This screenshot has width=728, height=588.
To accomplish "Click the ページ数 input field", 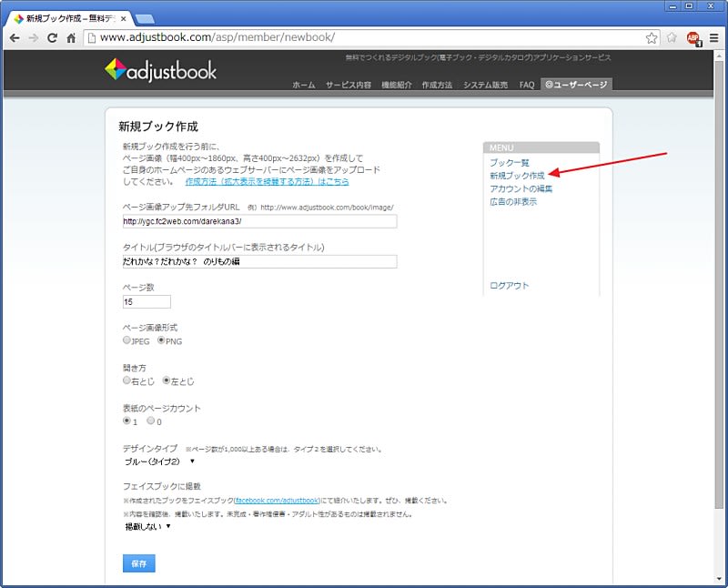I will coord(147,301).
